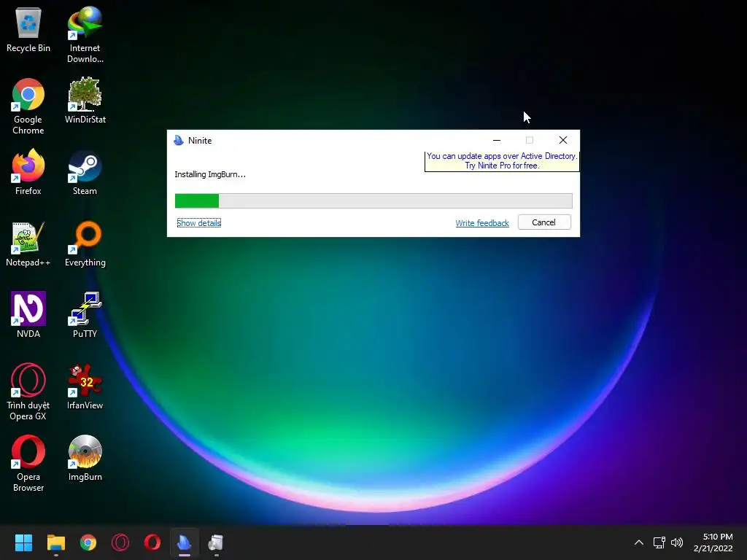Close the Ninite window
747x560 pixels.
pos(563,140)
